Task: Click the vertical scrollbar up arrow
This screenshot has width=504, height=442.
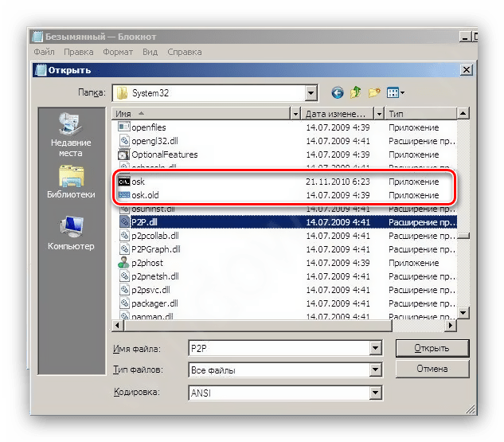Action: pos(463,113)
